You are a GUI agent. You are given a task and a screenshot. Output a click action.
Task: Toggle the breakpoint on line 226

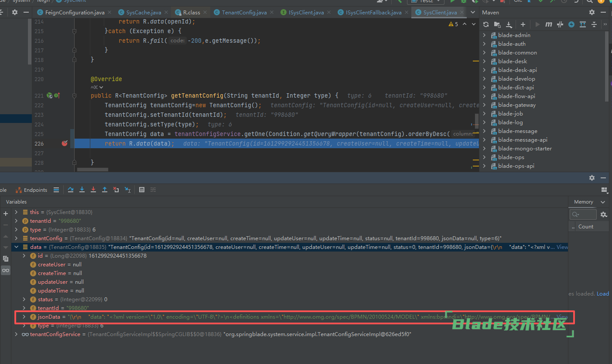pos(65,143)
